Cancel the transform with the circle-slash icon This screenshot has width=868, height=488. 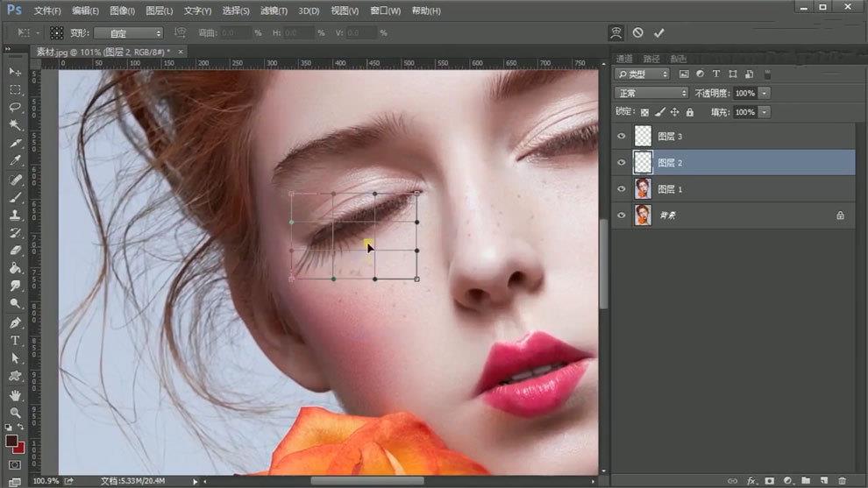[637, 32]
